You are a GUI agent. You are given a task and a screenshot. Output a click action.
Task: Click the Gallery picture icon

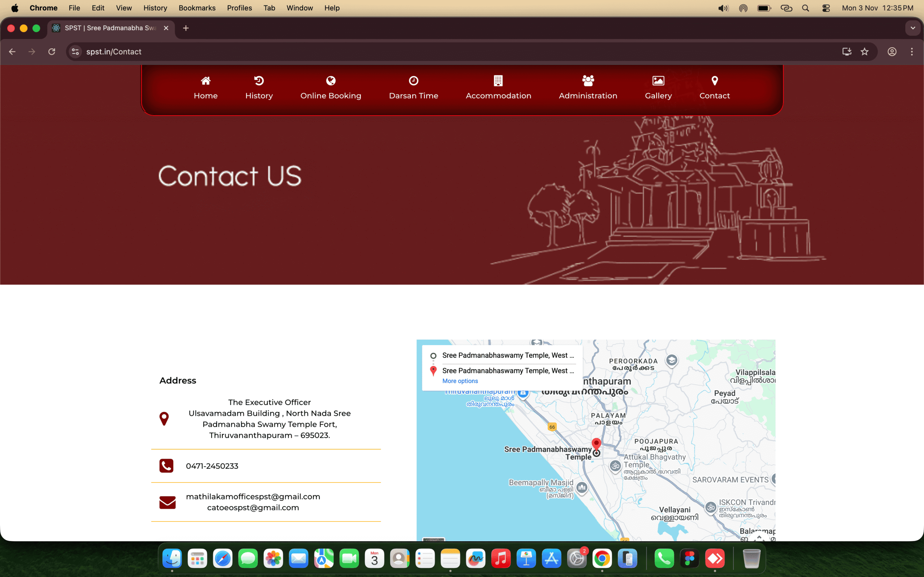coord(658,80)
